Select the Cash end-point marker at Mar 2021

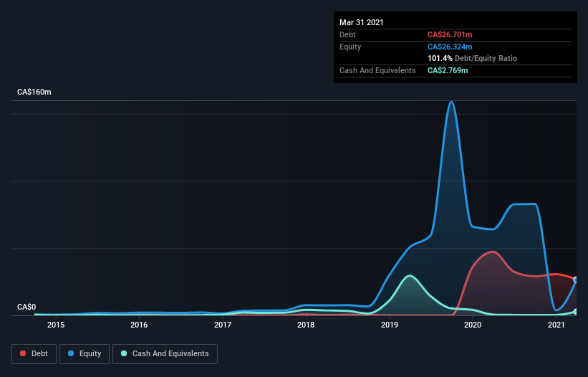tap(576, 311)
